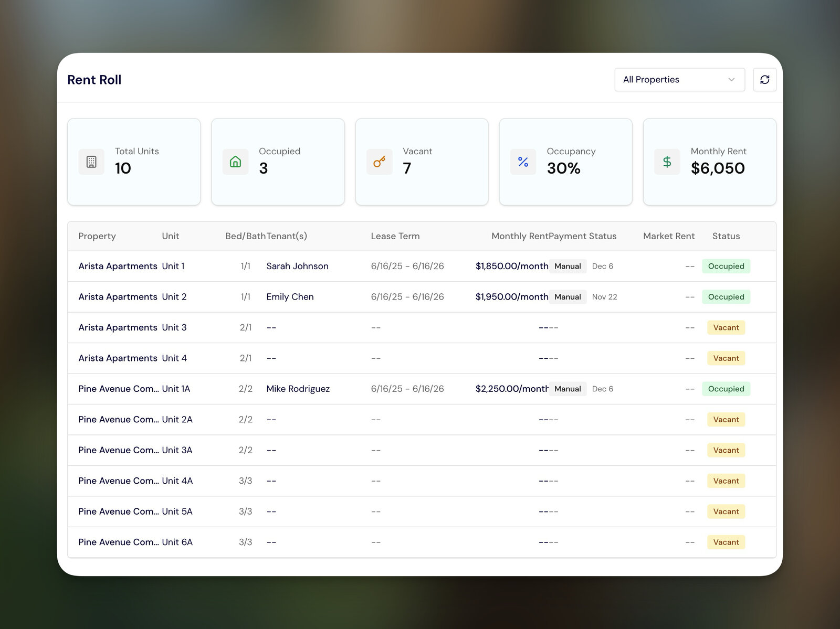
Task: Click the 30% occupancy value
Action: (x=564, y=168)
